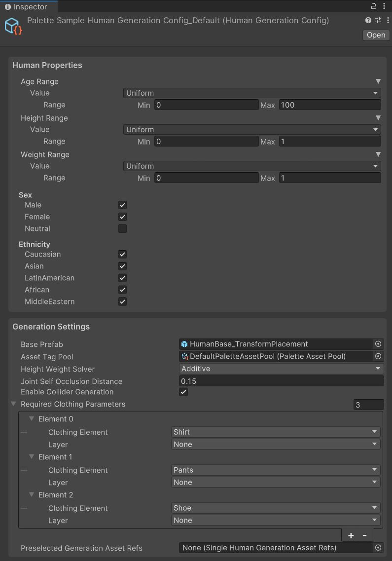Click the prefab cube icon in Base Prefab field

[x=184, y=344]
